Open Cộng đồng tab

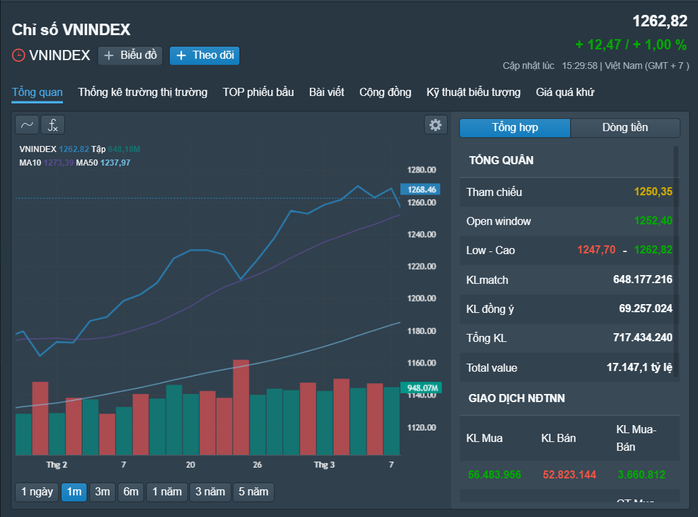pos(386,92)
